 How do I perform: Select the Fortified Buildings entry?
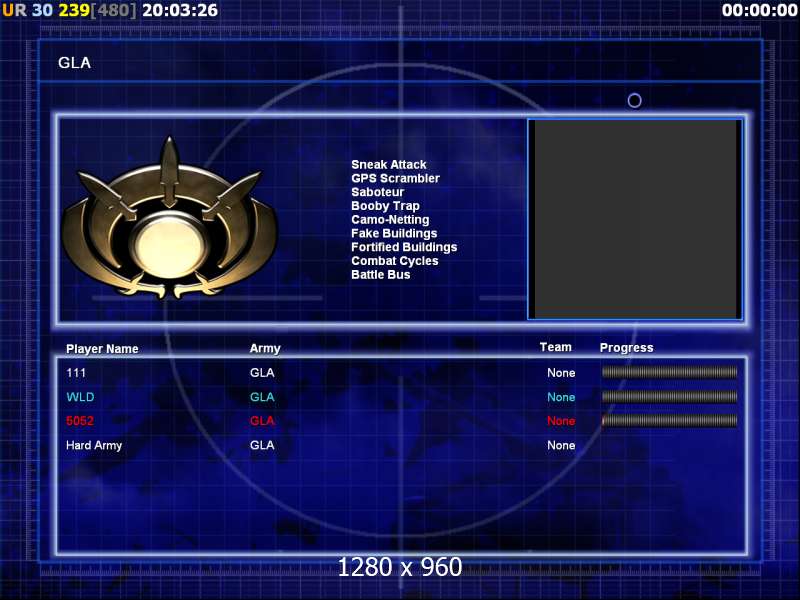point(404,247)
